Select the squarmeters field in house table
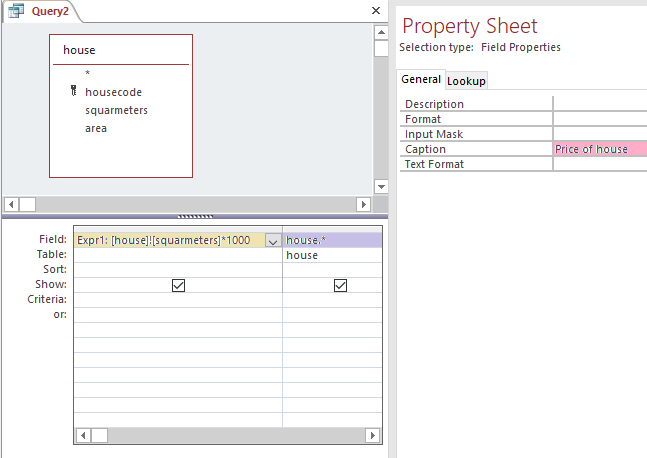647x458 pixels. click(x=116, y=110)
